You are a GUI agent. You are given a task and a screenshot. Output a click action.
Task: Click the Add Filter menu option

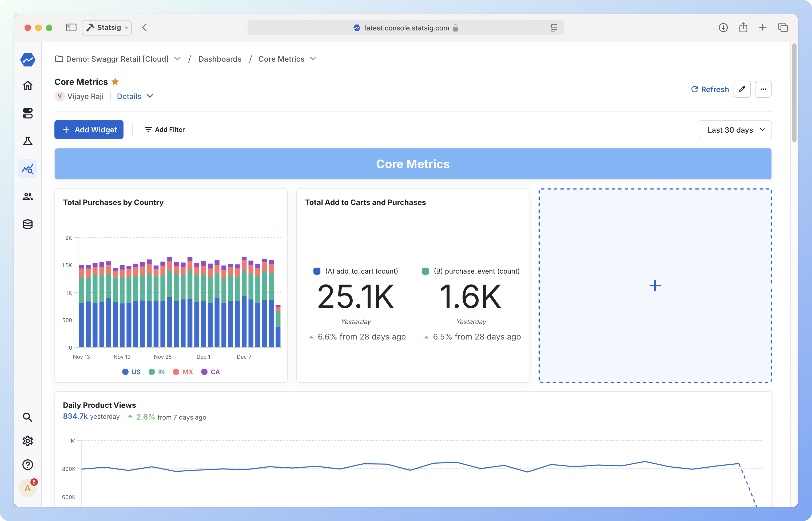click(165, 129)
